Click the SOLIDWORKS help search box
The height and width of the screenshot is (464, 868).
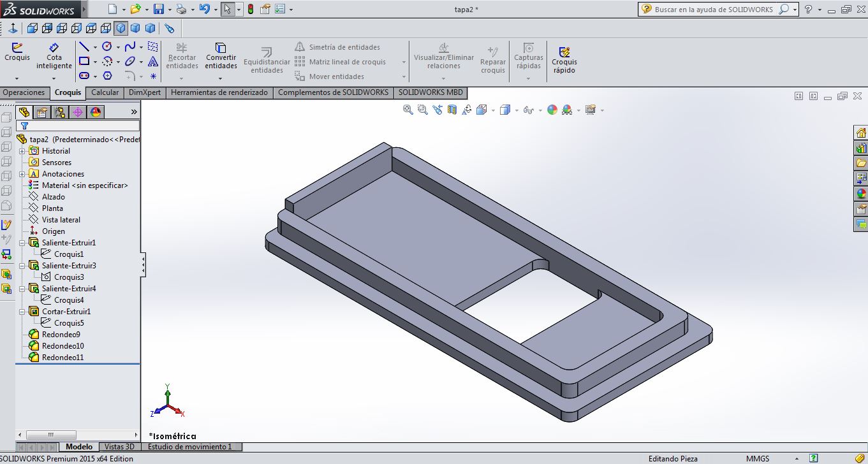pos(718,10)
